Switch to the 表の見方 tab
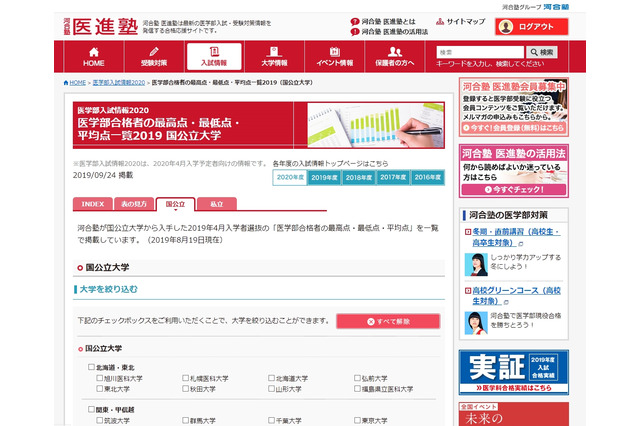Viewport: 640px width, 426px height. point(134,204)
